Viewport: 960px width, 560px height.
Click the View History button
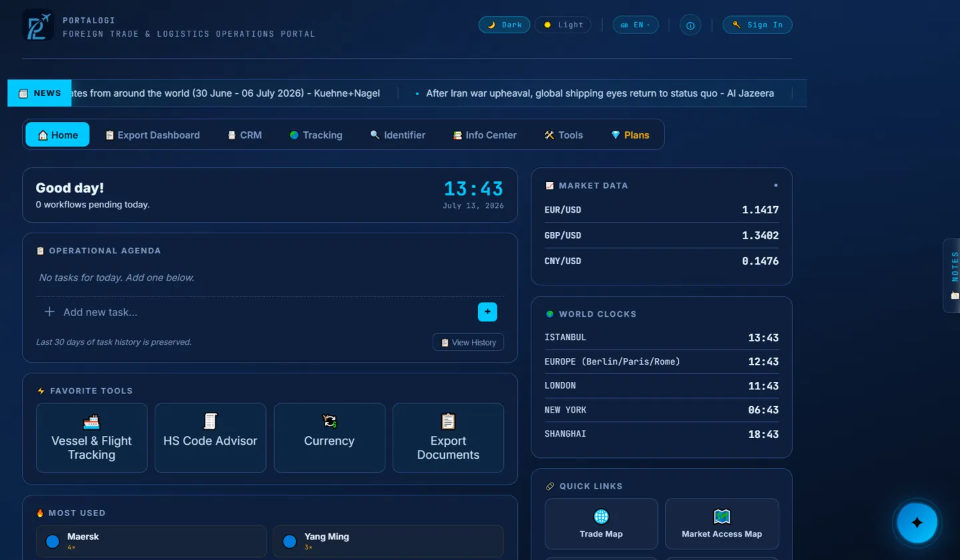468,342
